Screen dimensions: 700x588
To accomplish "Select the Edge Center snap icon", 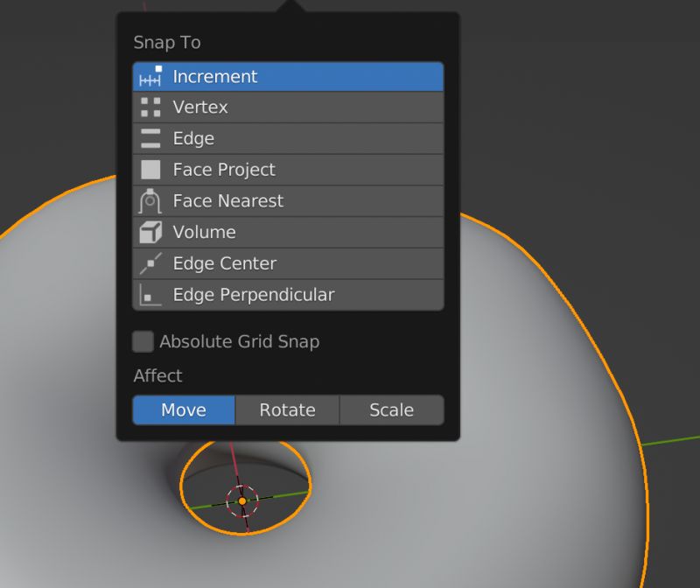I will (x=149, y=263).
